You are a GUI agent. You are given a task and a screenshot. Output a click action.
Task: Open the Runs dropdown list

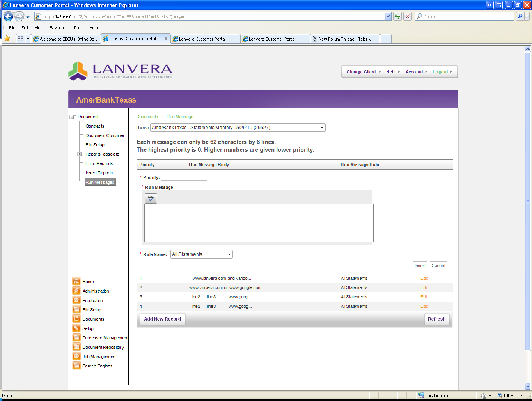[322, 128]
